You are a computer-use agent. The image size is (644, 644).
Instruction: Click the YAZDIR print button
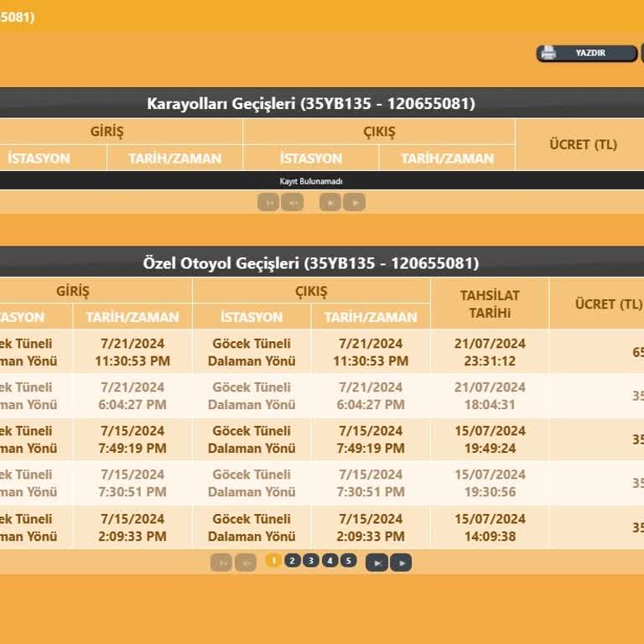(586, 53)
